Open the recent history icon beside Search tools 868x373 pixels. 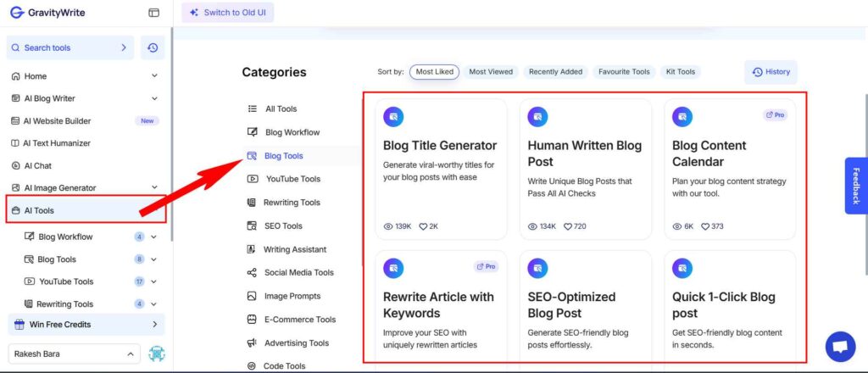tap(153, 47)
